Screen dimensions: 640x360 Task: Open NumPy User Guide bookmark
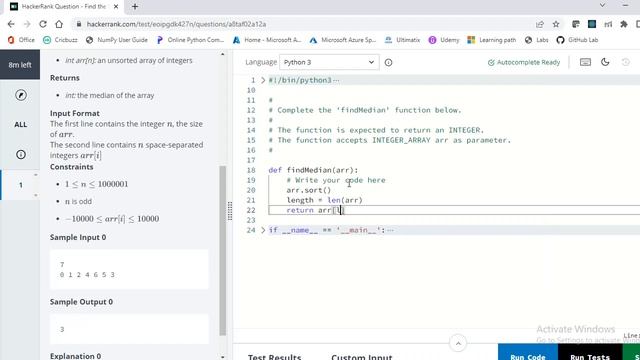tap(117, 40)
